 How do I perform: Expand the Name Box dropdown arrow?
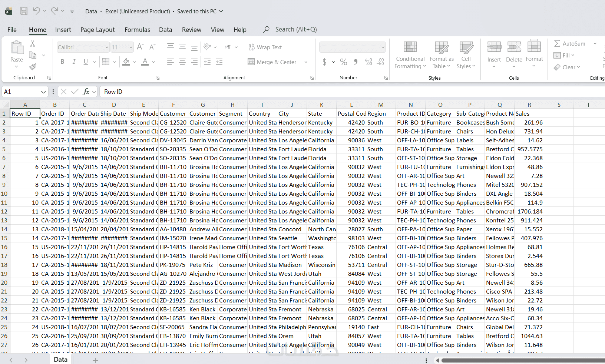pyautogui.click(x=43, y=92)
